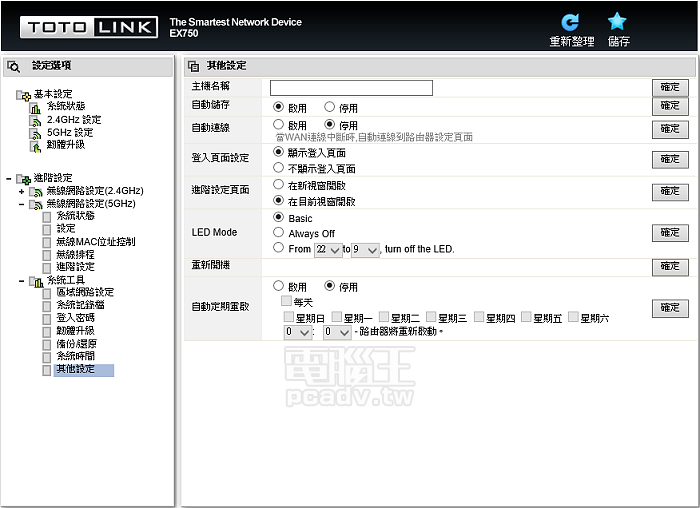The width and height of the screenshot is (700, 508).
Task: Expand 無線網路設定(2.4GHz) tree node
Action: [x=21, y=191]
